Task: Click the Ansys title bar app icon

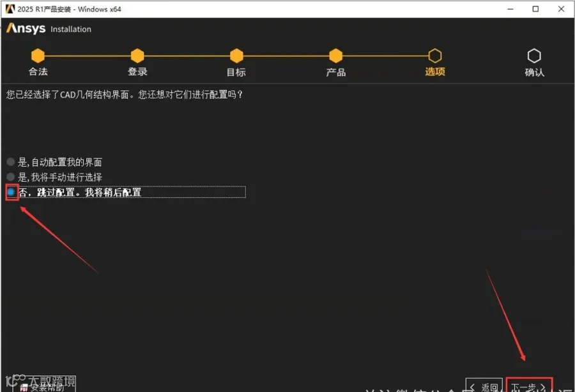Action: point(10,9)
